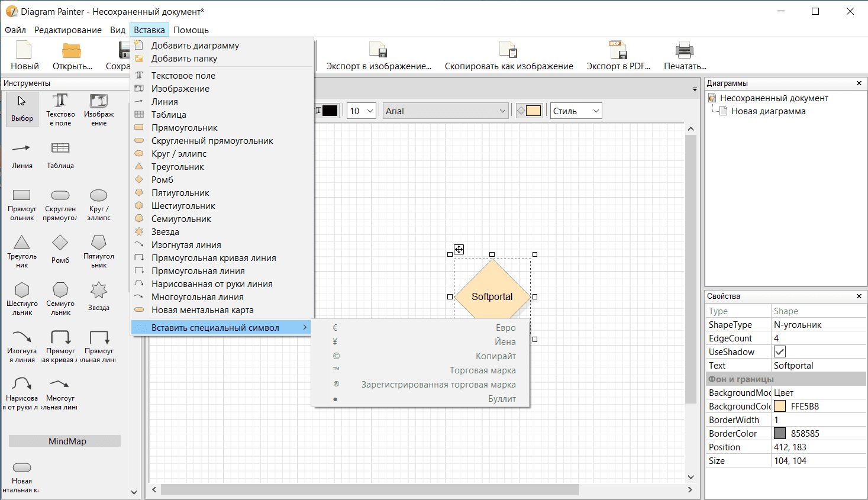Open the Помощь menu

click(191, 30)
